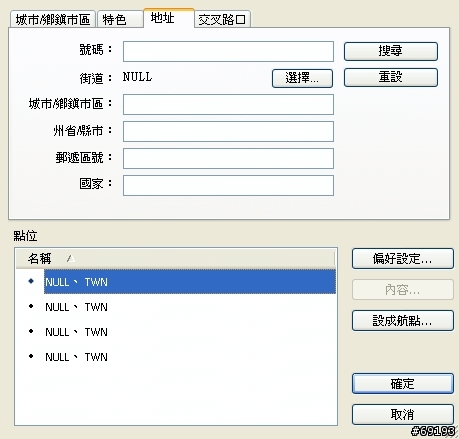459x439 pixels.
Task: Click the 搜尋 button
Action: (x=391, y=51)
